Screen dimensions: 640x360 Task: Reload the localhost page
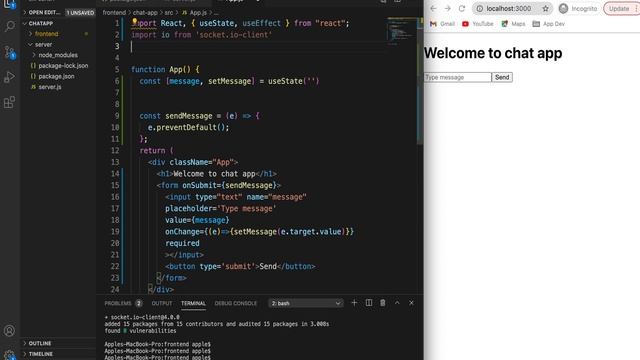462,9
